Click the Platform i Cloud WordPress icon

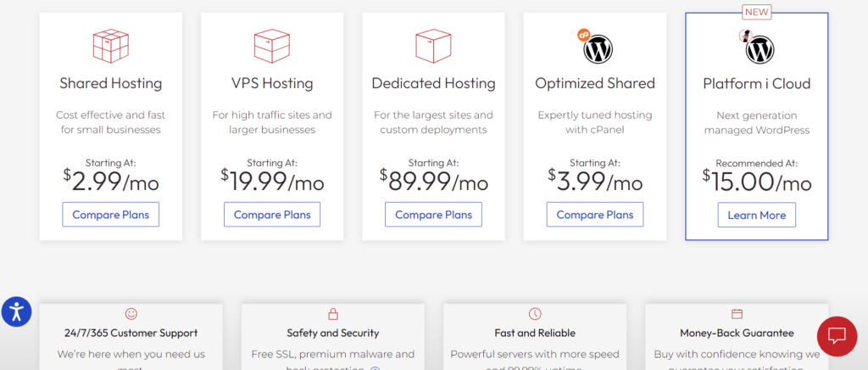(x=759, y=50)
